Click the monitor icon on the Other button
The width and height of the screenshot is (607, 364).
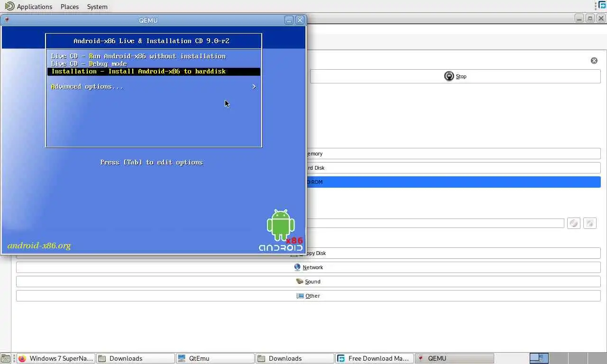pyautogui.click(x=300, y=296)
